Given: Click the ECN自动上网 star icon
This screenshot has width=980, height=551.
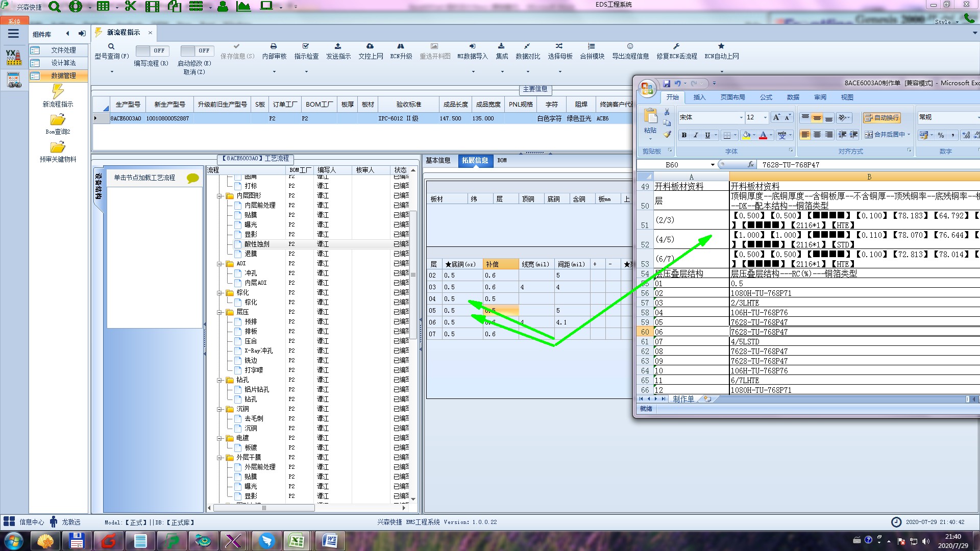Looking at the screenshot, I should click(x=721, y=46).
